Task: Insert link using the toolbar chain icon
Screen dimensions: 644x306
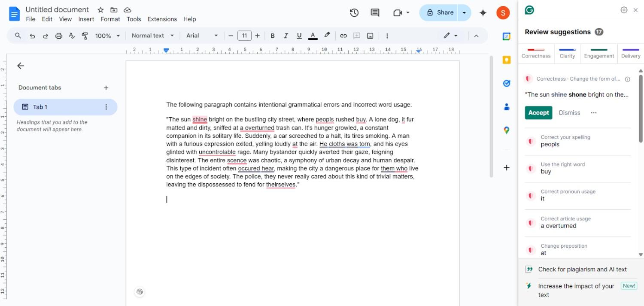Action: (343, 36)
